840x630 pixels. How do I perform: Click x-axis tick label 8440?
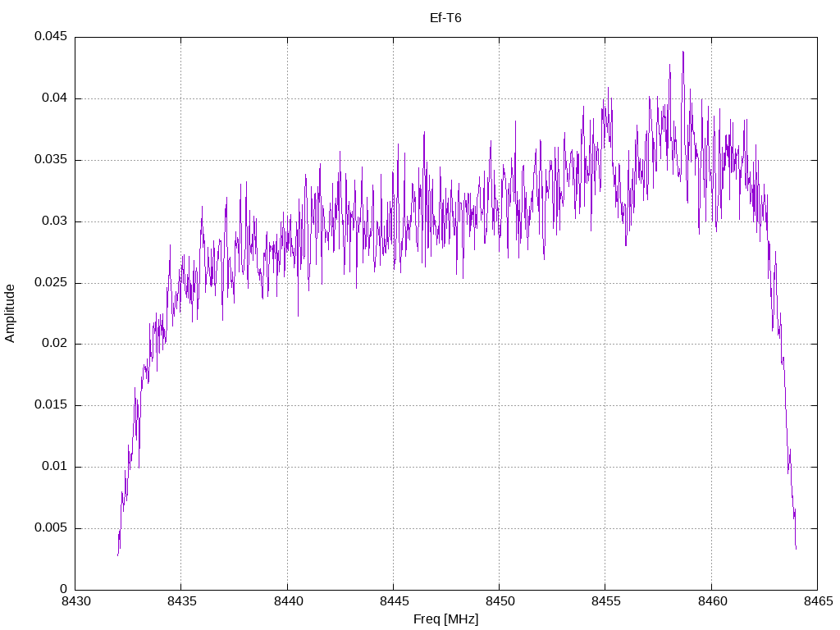(x=288, y=601)
